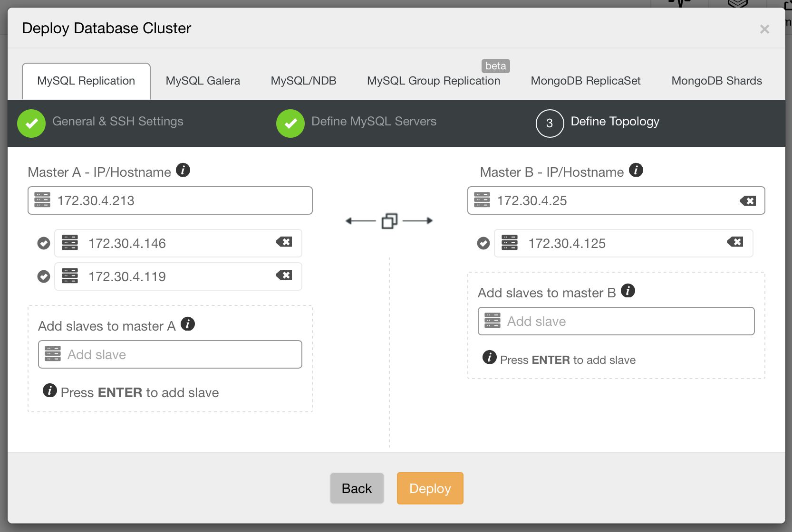Click the green checkmark for General & SSH Settings
The height and width of the screenshot is (532, 792).
pos(31,123)
